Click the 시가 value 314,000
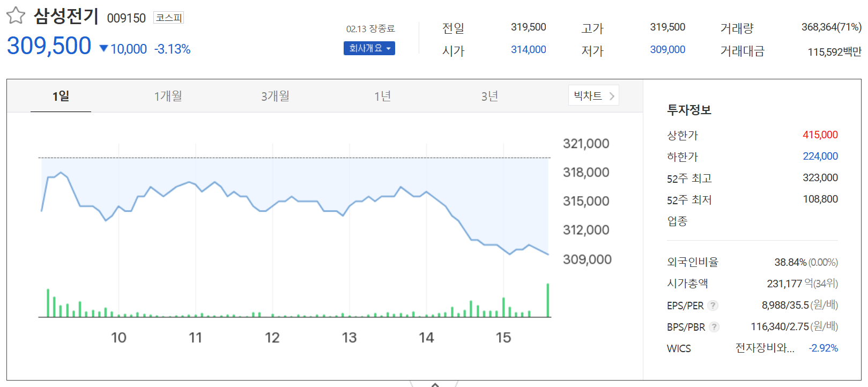868x387 pixels. click(x=528, y=50)
